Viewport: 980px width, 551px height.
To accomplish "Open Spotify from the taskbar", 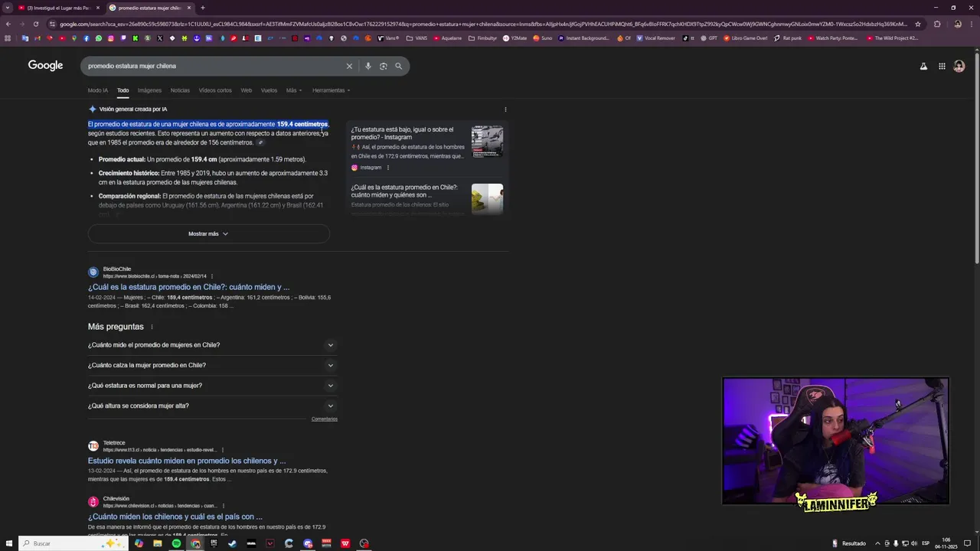I will [176, 543].
